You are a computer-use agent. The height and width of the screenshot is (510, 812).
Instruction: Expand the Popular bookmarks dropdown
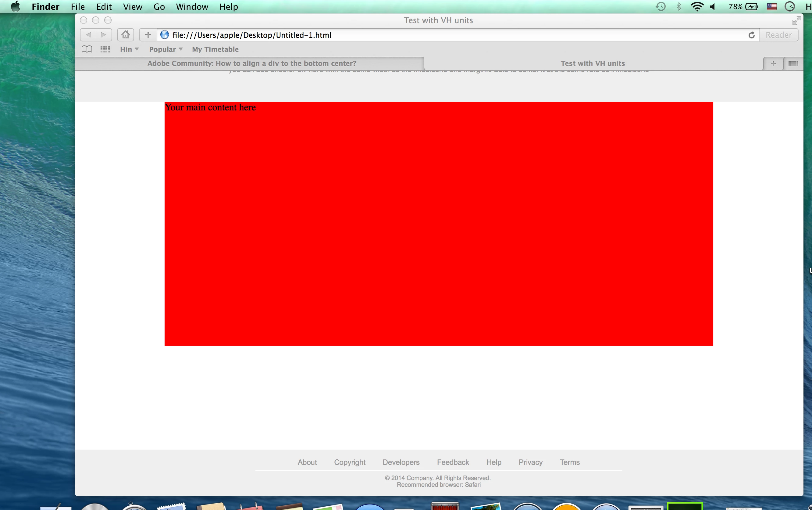(x=166, y=49)
